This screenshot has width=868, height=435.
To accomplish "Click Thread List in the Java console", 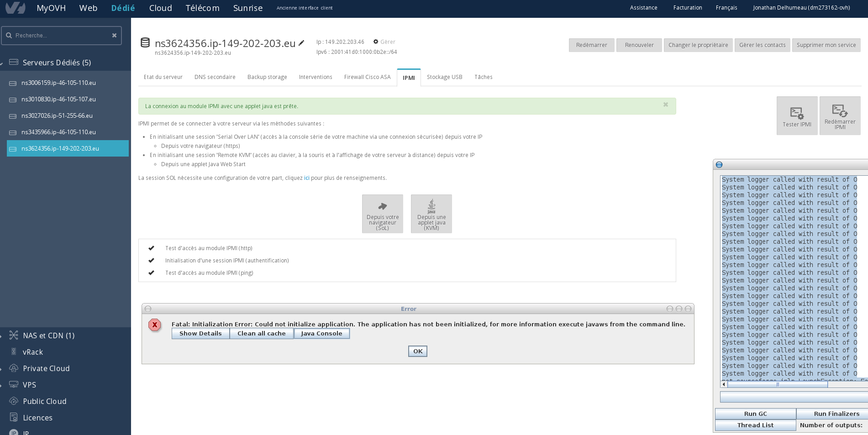I will point(755,425).
